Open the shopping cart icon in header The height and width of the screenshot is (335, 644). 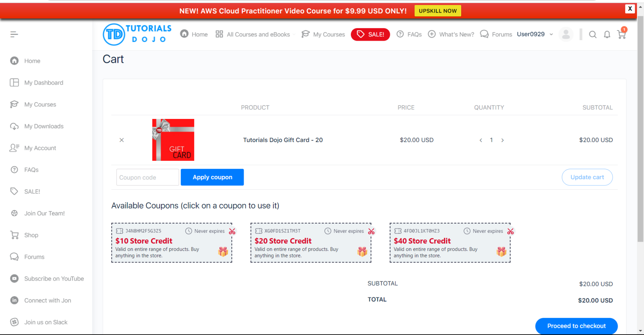[x=621, y=34]
